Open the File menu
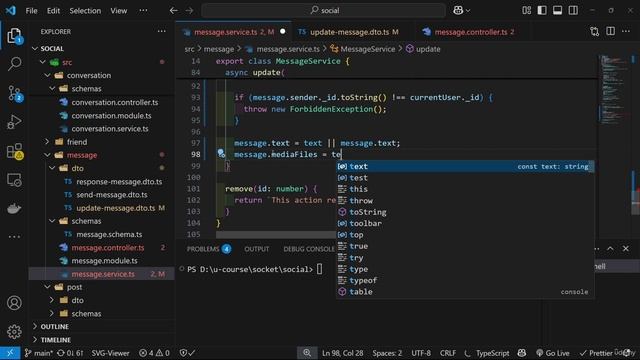Viewport: 640px width, 360px height. point(31,11)
